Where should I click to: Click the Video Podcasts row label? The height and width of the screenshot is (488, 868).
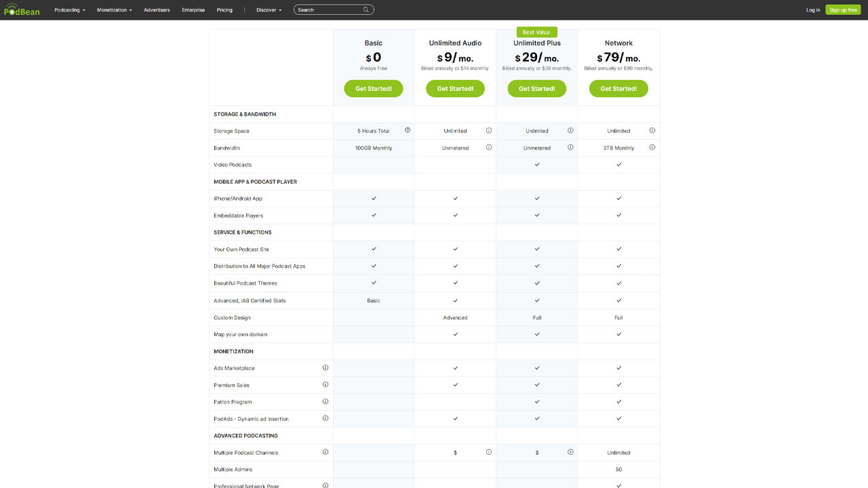233,165
